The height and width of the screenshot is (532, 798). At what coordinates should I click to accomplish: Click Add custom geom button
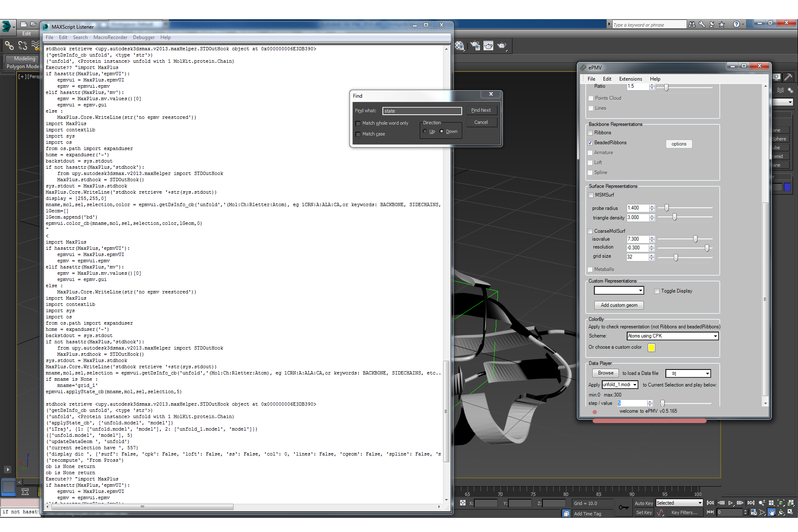point(619,305)
